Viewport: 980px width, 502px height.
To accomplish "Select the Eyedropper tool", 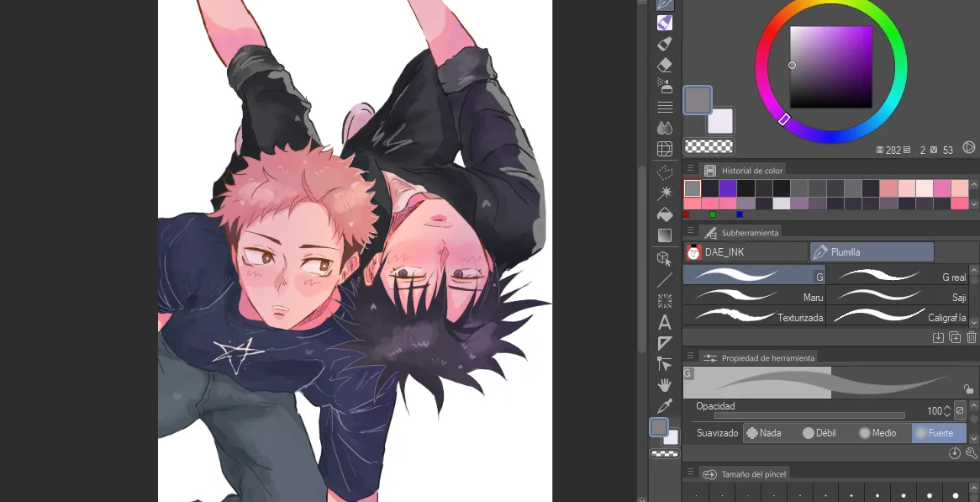I will (664, 406).
